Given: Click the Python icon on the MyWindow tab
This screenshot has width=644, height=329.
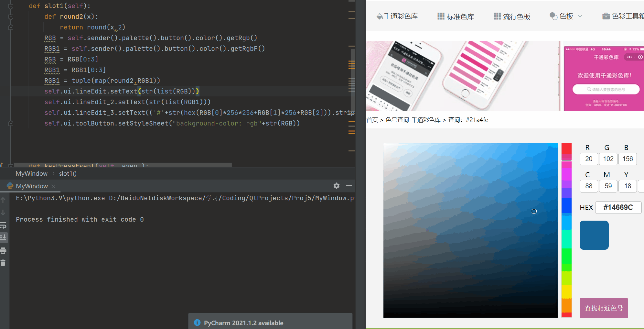Looking at the screenshot, I should [10, 186].
